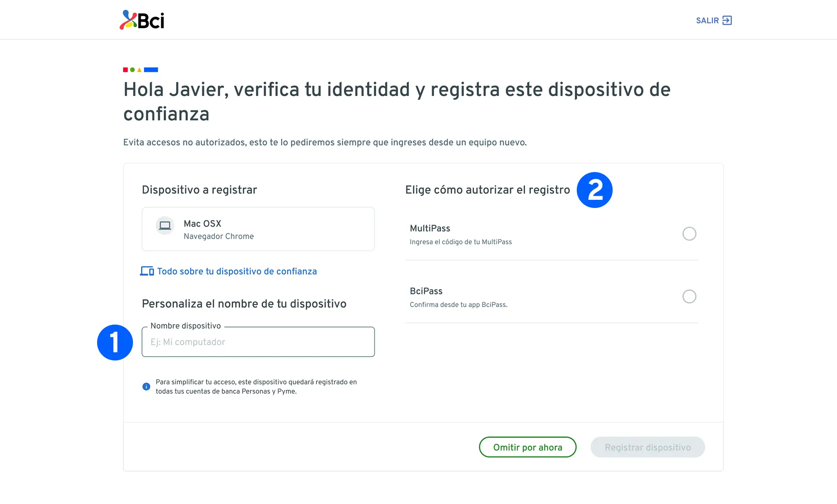Click the Elige cómo autorizar el registro heading
The width and height of the screenshot is (837, 504).
(487, 190)
